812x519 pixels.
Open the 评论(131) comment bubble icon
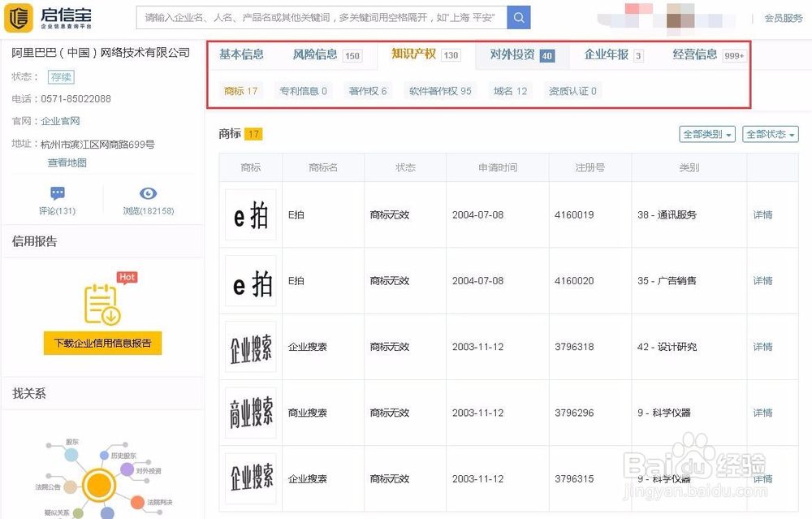(58, 194)
